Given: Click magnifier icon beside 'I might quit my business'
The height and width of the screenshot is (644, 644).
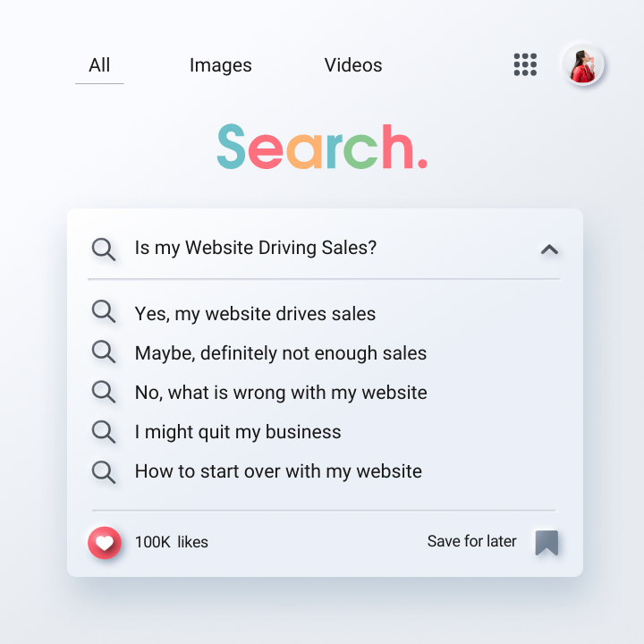Looking at the screenshot, I should [x=104, y=431].
